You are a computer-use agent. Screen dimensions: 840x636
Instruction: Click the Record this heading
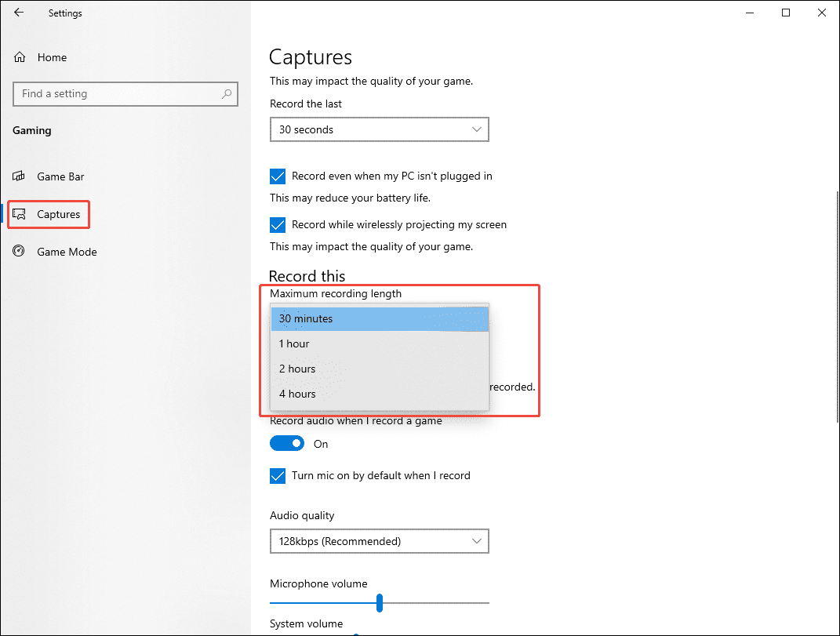click(307, 276)
